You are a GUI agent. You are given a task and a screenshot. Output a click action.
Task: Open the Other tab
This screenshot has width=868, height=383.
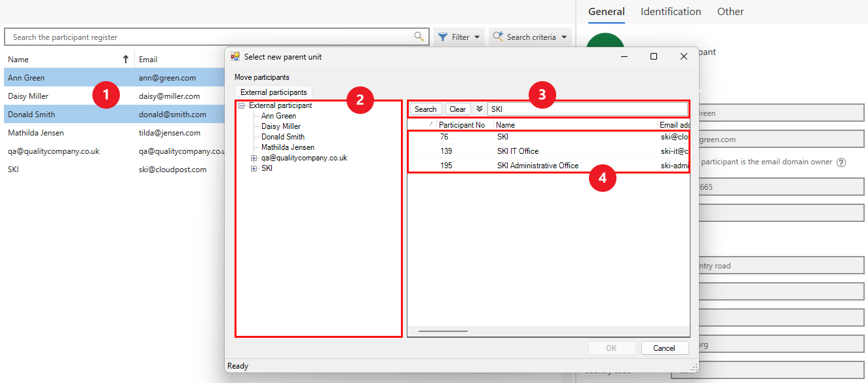pos(730,12)
